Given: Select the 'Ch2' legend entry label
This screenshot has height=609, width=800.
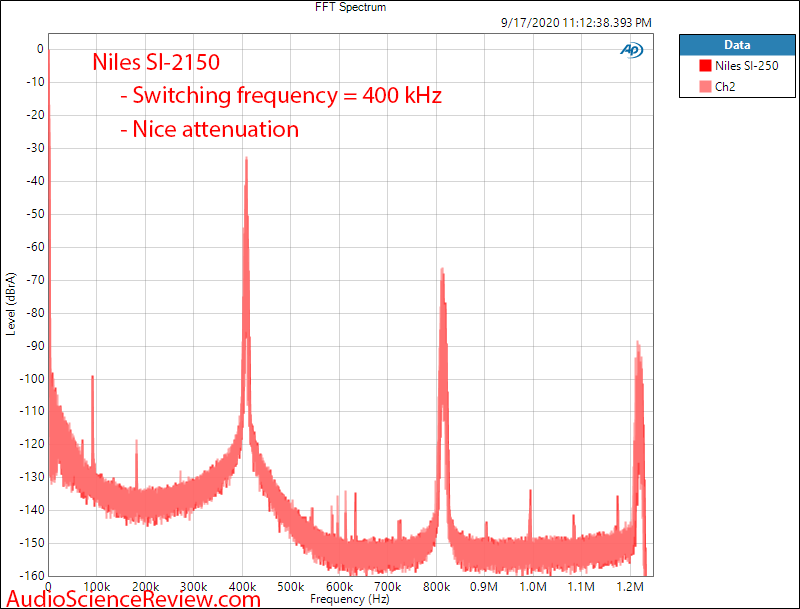Looking at the screenshot, I should click(725, 87).
